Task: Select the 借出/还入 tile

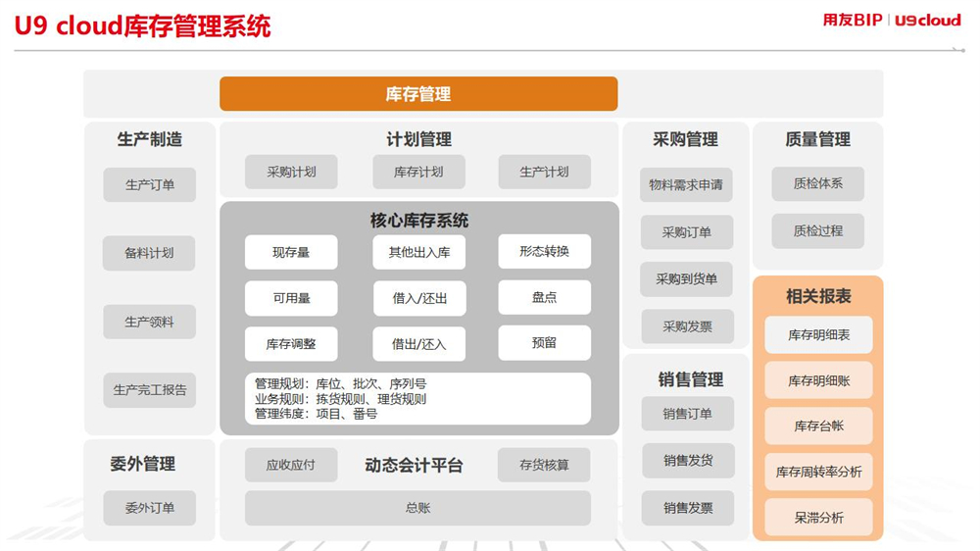Action: point(418,344)
